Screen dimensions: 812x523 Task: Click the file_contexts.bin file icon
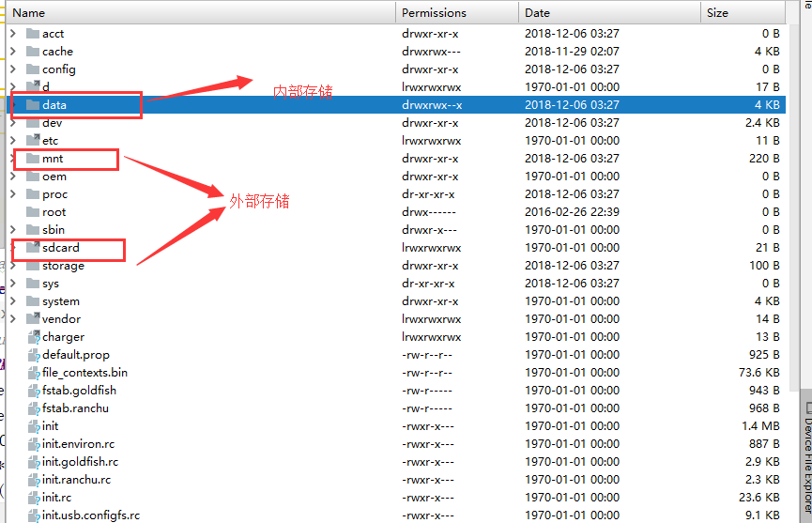point(34,373)
